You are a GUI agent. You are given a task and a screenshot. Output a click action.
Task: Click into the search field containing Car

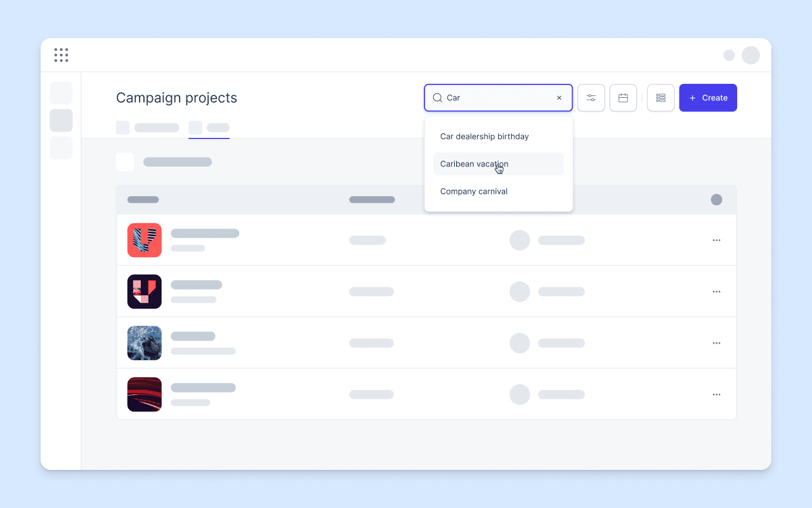point(499,98)
